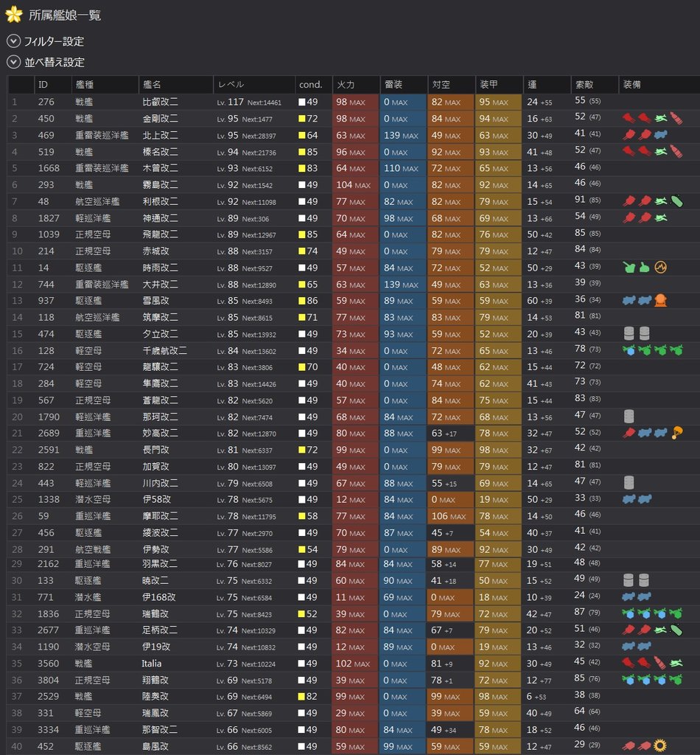700x755 pixels.
Task: Select the ship name 霧島改二
Action: (x=160, y=184)
